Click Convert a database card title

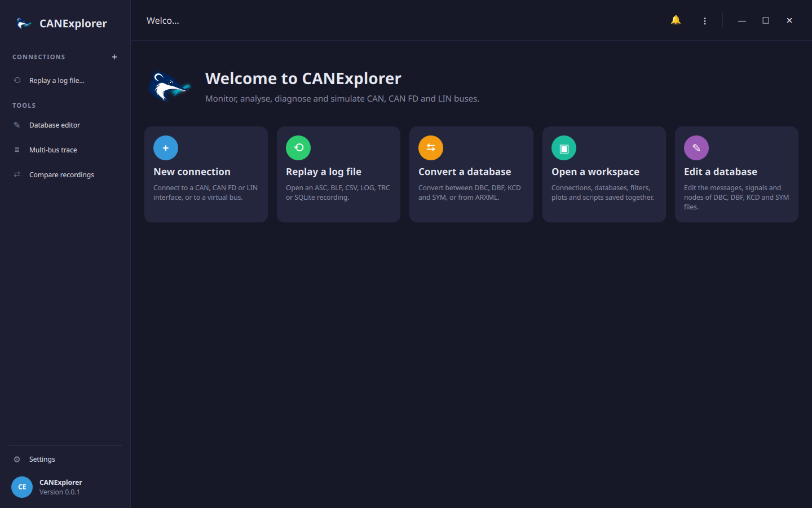465,172
